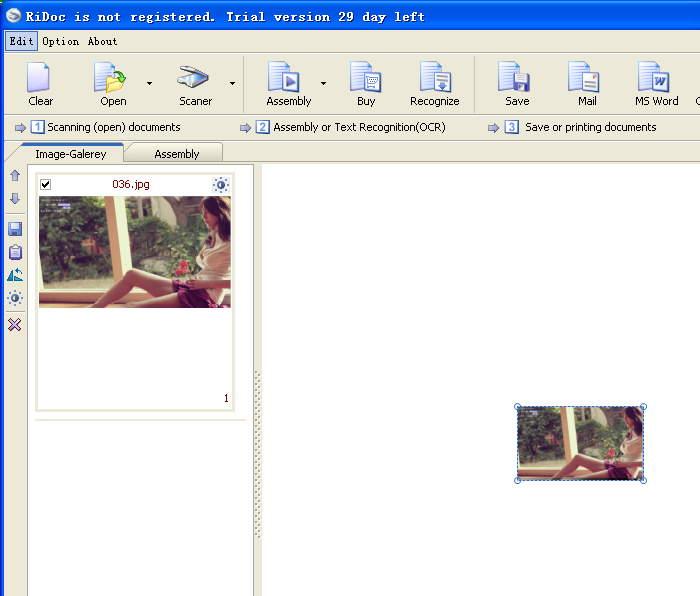Uncheck the 036.jpg checkbox

point(46,185)
